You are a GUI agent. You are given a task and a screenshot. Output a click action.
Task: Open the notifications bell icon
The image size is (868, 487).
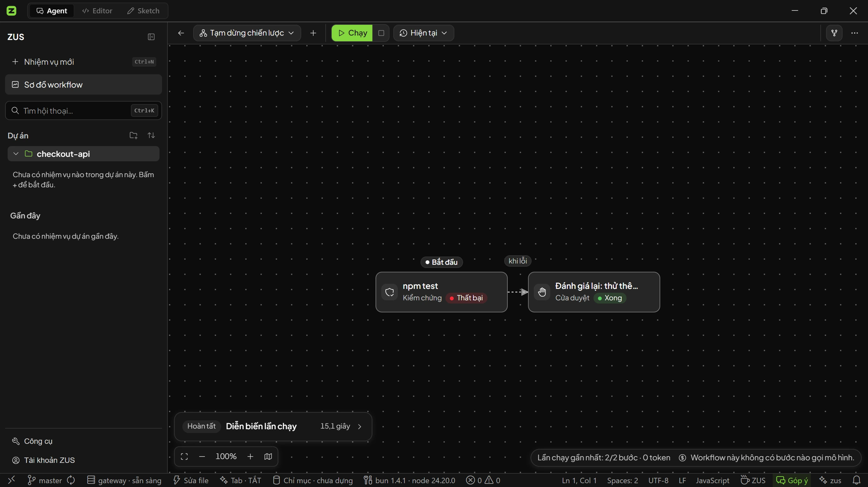click(857, 480)
